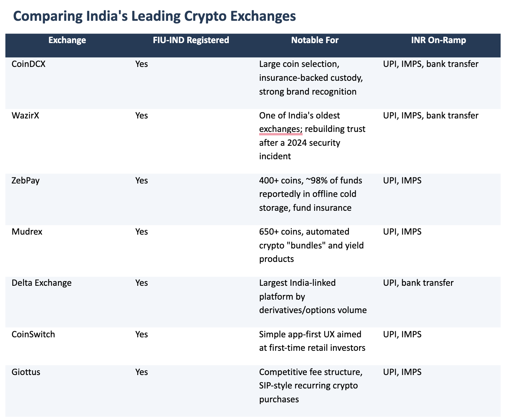Viewport: 526px width, 420px height.
Task: Click the page title heading
Action: [154, 16]
